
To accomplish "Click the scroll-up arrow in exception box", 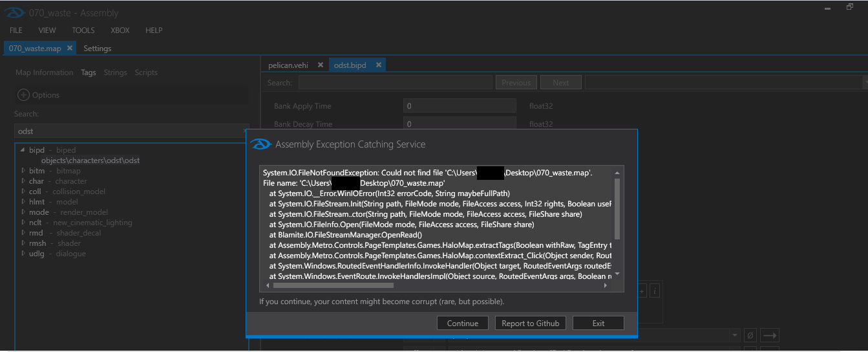I will click(x=617, y=173).
